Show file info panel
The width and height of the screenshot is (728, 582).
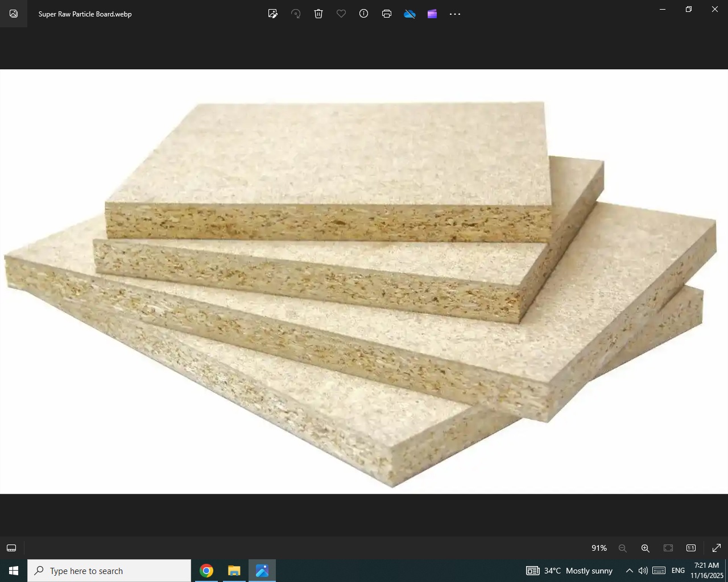(x=364, y=14)
